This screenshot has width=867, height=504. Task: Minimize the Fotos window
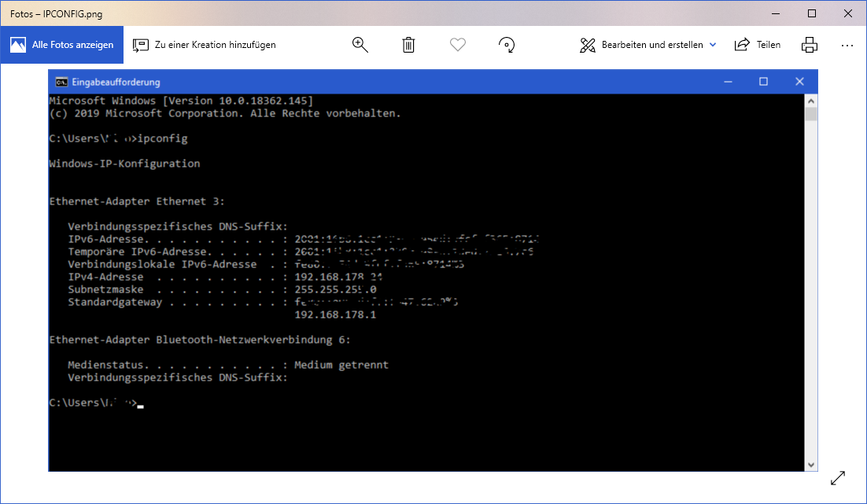[776, 13]
